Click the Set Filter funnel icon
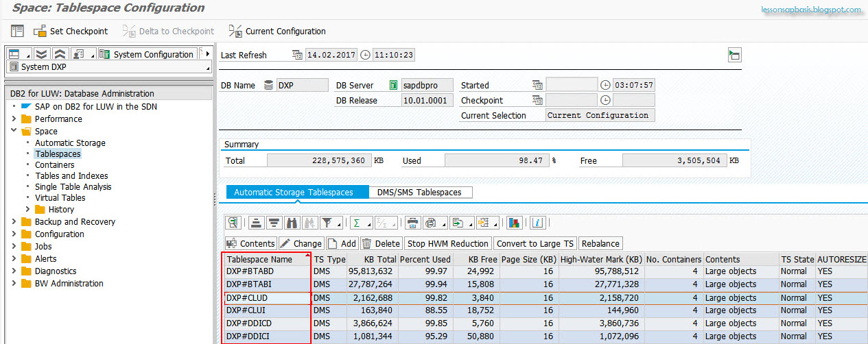 click(x=331, y=223)
